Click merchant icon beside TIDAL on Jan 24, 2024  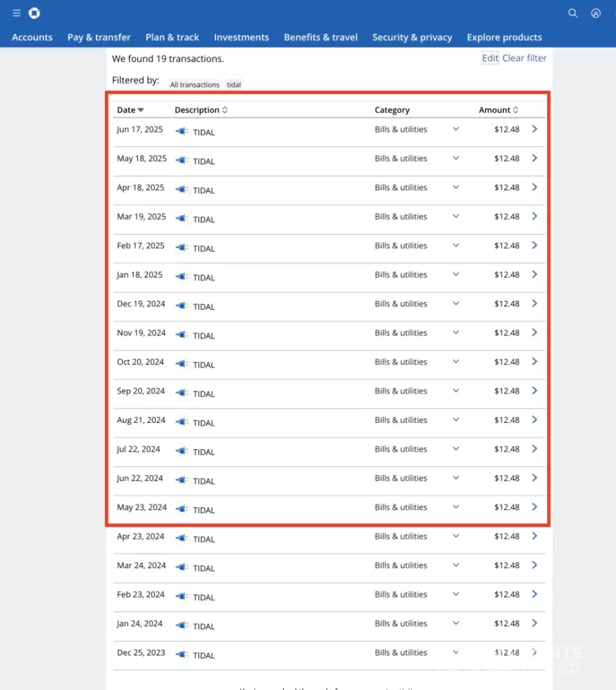tap(181, 625)
